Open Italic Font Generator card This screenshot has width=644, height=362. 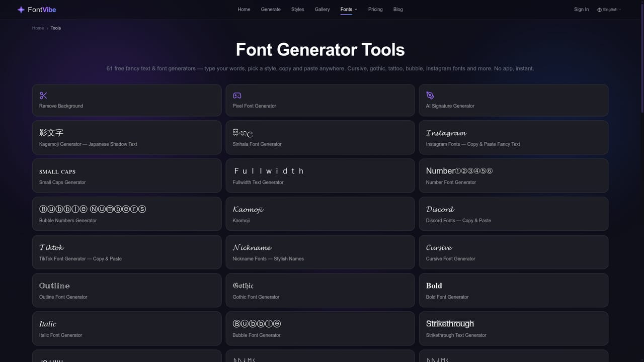(x=127, y=329)
